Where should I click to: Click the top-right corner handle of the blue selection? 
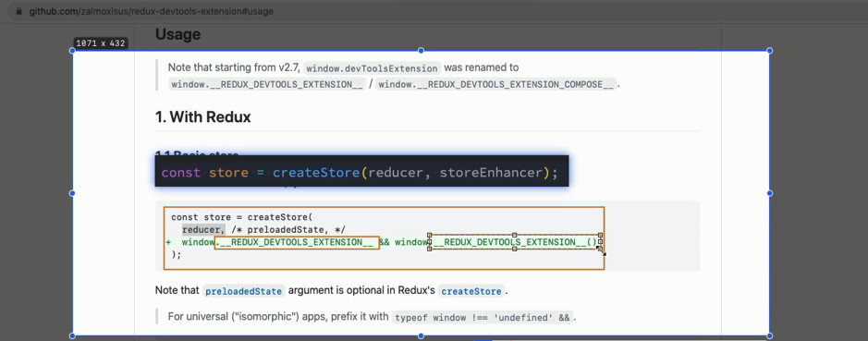click(769, 51)
